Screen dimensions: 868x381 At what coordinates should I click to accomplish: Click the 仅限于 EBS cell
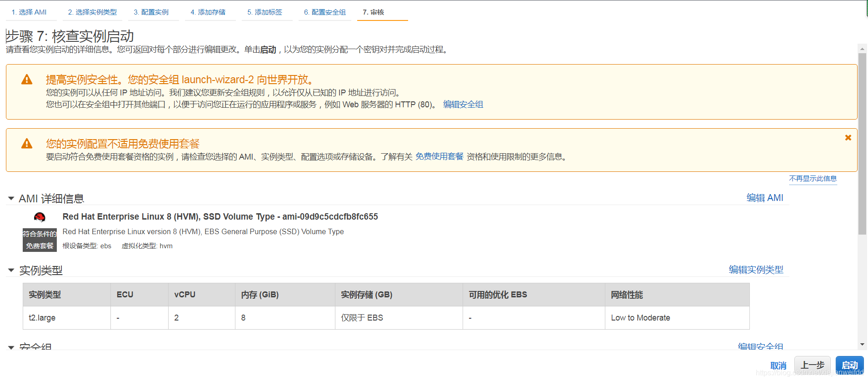[399, 318]
